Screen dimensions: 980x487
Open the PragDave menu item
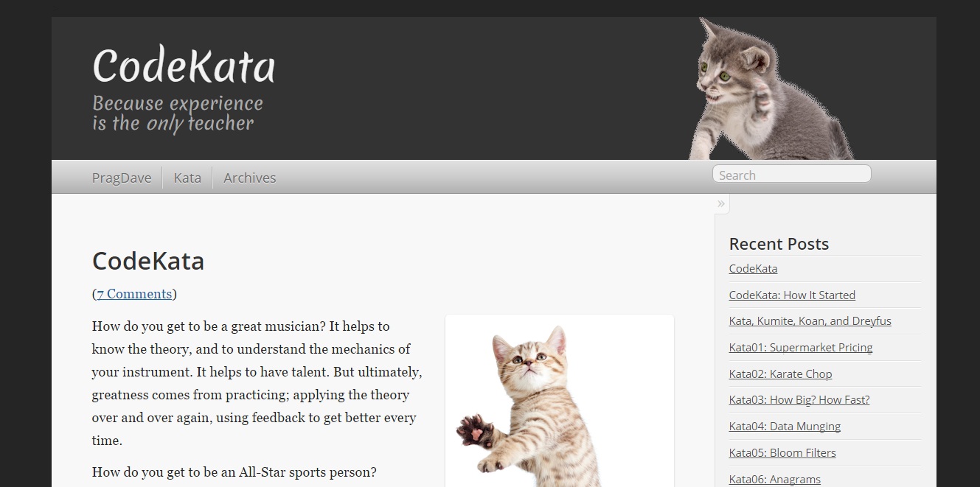click(122, 178)
